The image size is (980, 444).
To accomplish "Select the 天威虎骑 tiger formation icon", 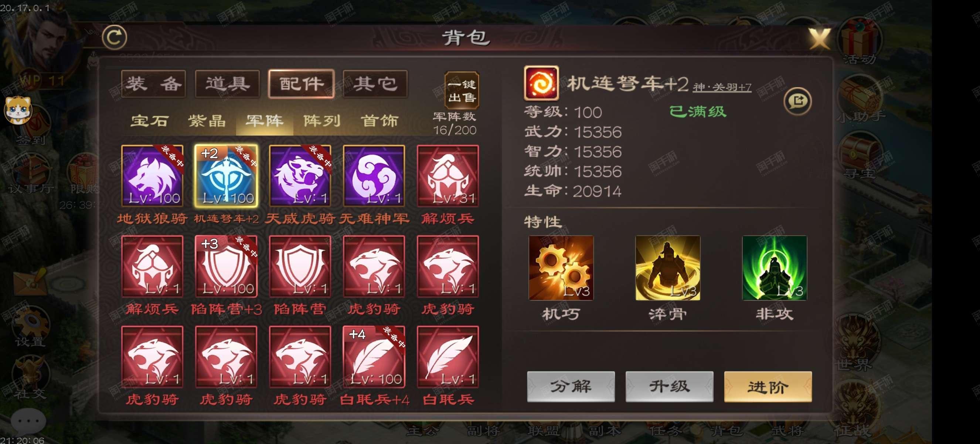I will pos(300,175).
